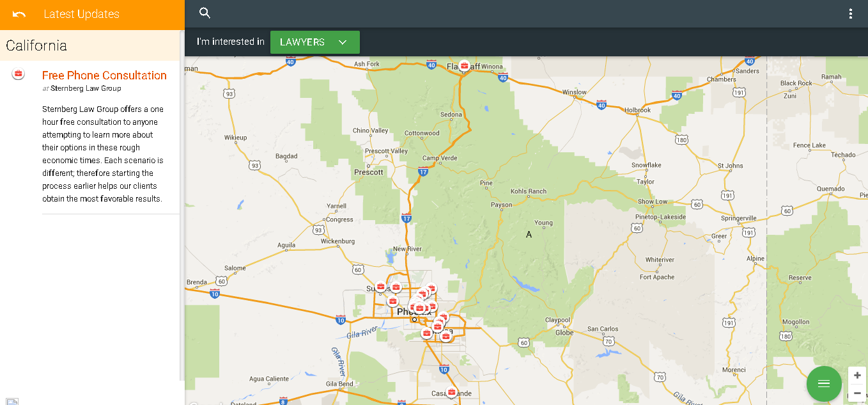Click the San Carlos label on the map
868x405 pixels.
[603, 329]
